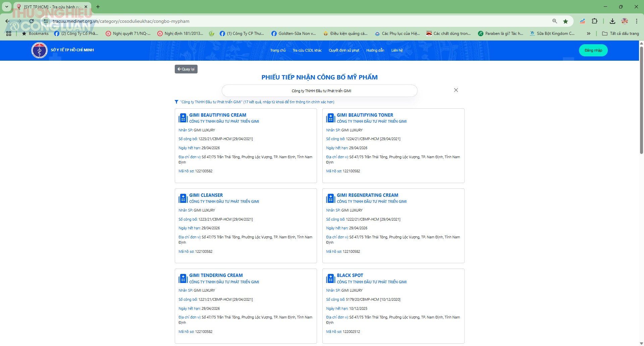Click the Quay lại back button
The width and height of the screenshot is (644, 346).
[x=186, y=69]
